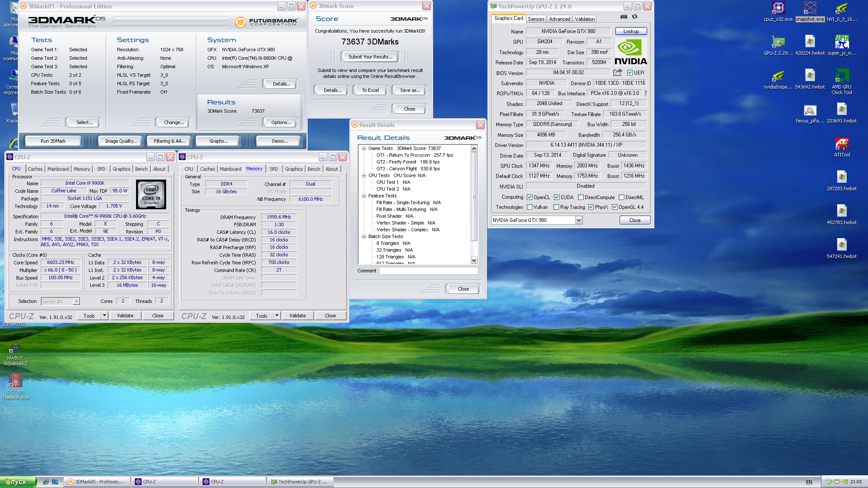Screen dimensions: 868x488
Task: Click the Comment input field
Action: click(428, 271)
